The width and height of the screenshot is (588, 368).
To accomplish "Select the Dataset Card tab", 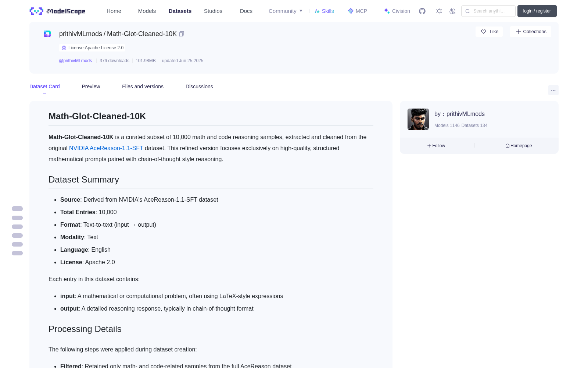I will point(44,86).
